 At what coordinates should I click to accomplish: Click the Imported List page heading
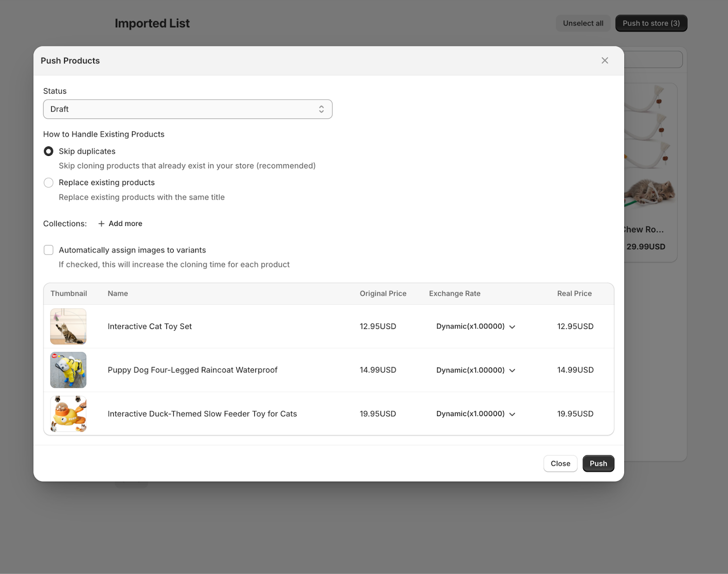pos(152,23)
